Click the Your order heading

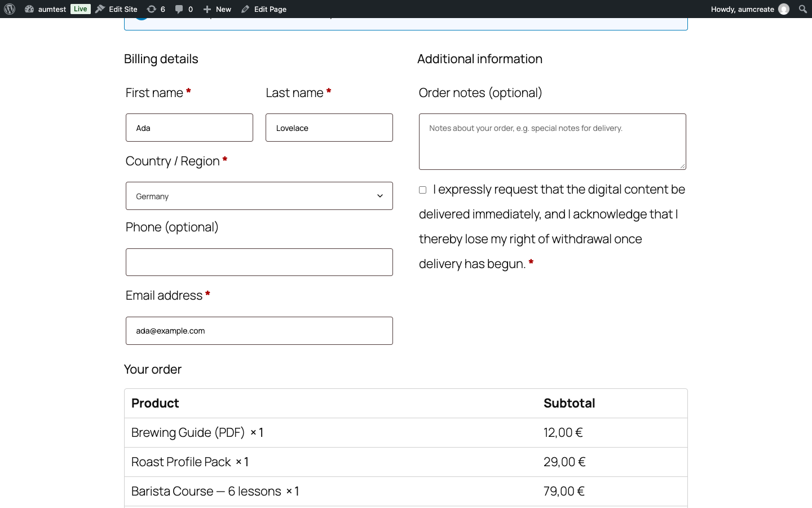click(153, 369)
